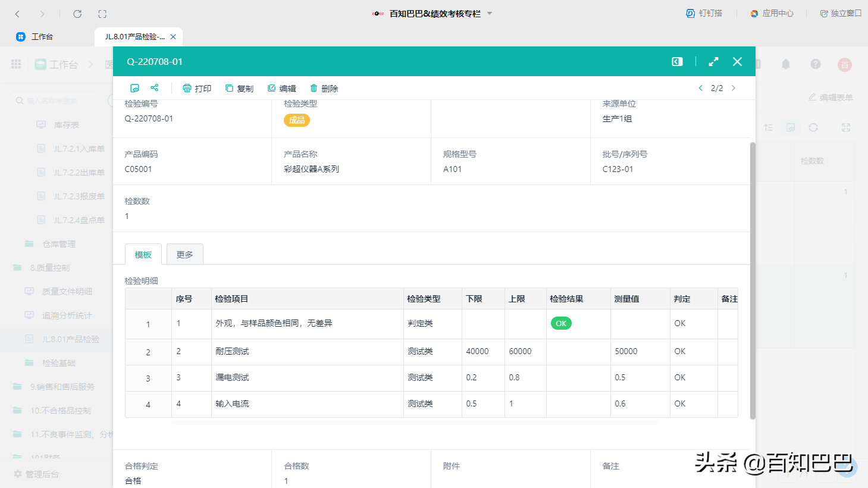Image resolution: width=868 pixels, height=488 pixels.
Task: Open JL.7.2.2出库单 in sidebar
Action: point(79,173)
